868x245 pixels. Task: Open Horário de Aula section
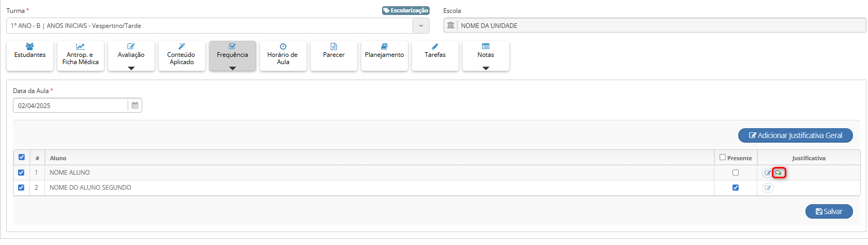pyautogui.click(x=283, y=55)
